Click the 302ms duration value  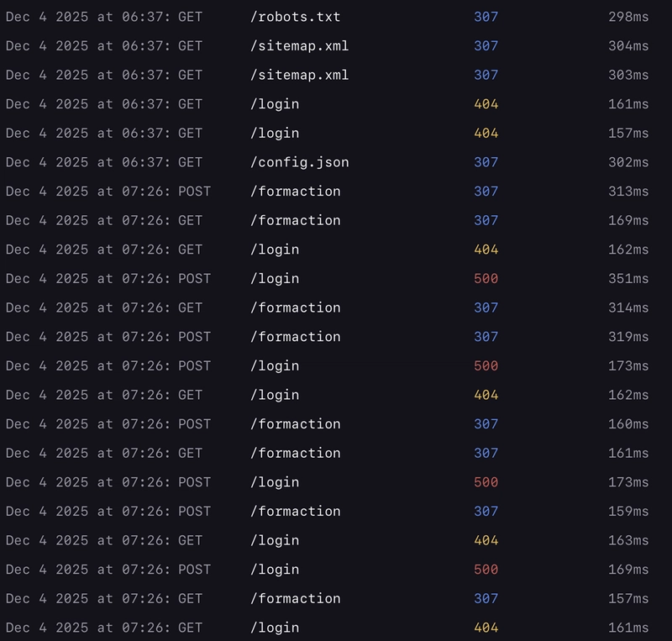point(628,162)
